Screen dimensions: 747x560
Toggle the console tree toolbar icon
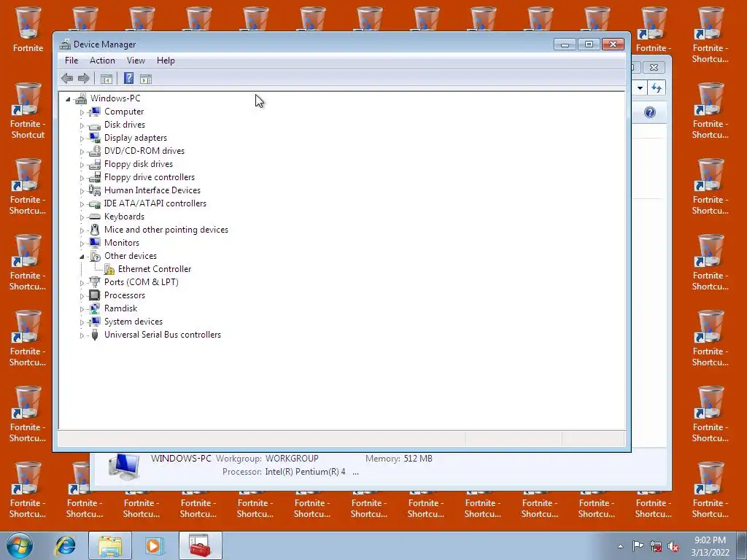107,79
